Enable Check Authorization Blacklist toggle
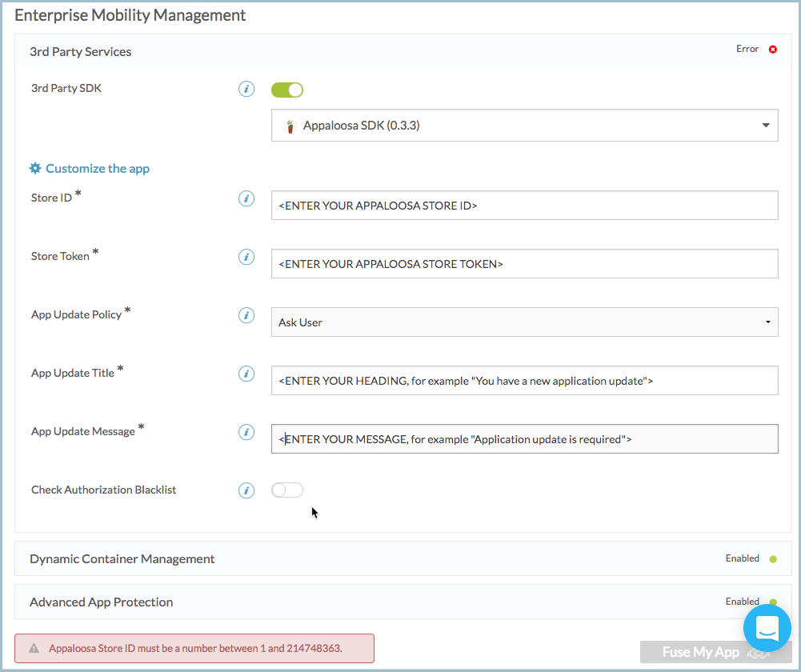This screenshot has height=672, width=801. point(287,490)
